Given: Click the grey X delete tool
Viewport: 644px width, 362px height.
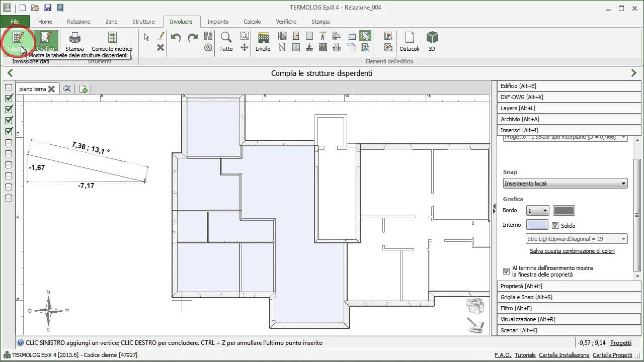Looking at the screenshot, I should [x=160, y=48].
